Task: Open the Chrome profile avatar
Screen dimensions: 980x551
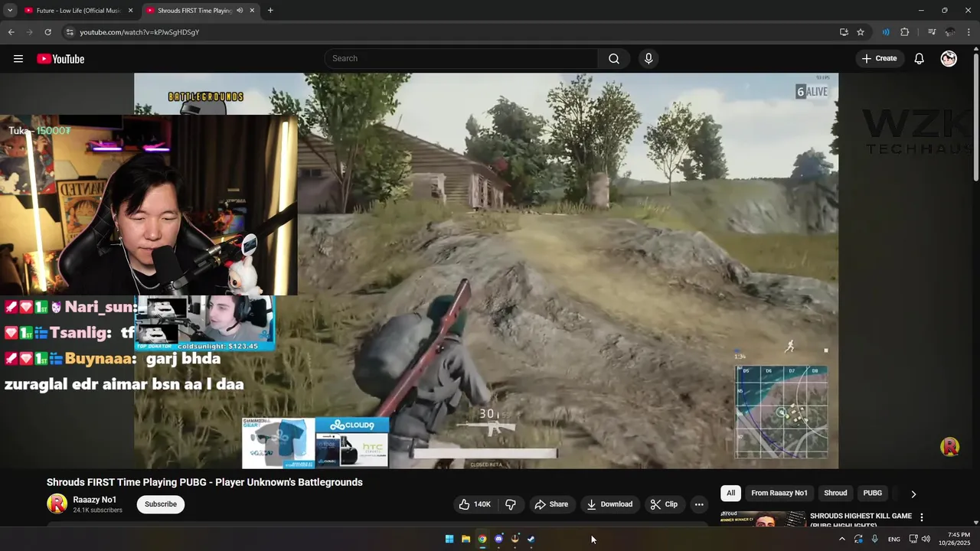Action: coord(950,32)
